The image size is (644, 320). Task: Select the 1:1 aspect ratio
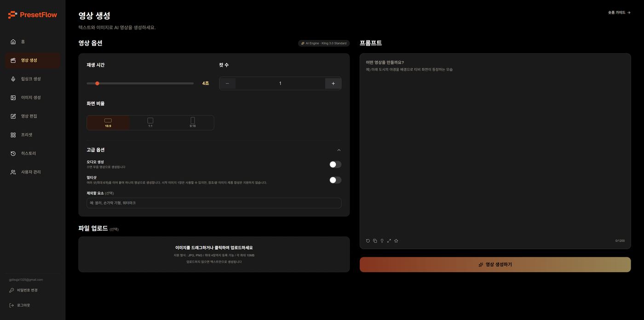(150, 123)
